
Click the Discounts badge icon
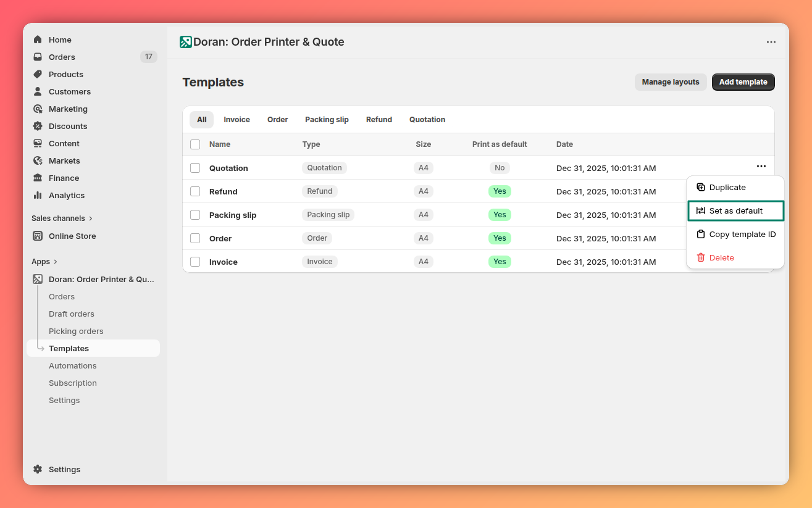coord(38,126)
